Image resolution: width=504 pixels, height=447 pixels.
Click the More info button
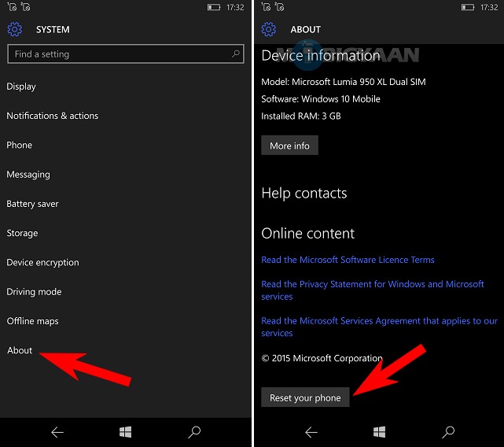pyautogui.click(x=289, y=146)
